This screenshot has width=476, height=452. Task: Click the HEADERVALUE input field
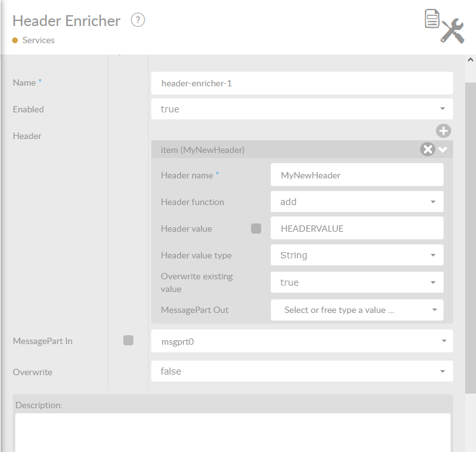tap(357, 229)
